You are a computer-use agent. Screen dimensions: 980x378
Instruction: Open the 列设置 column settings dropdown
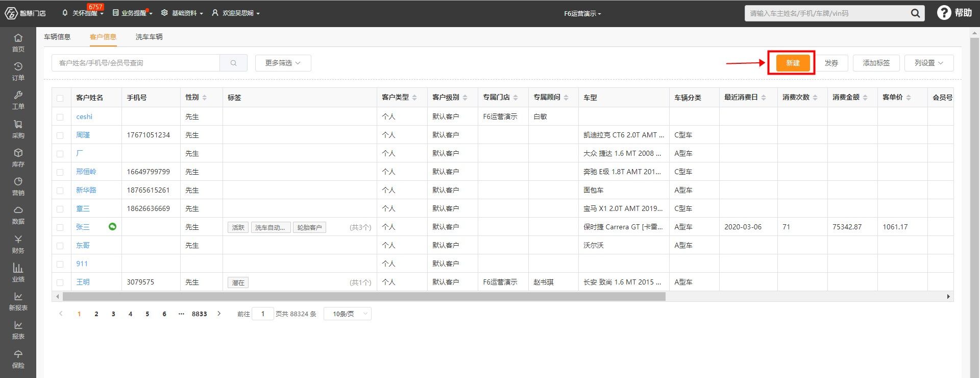coord(929,63)
